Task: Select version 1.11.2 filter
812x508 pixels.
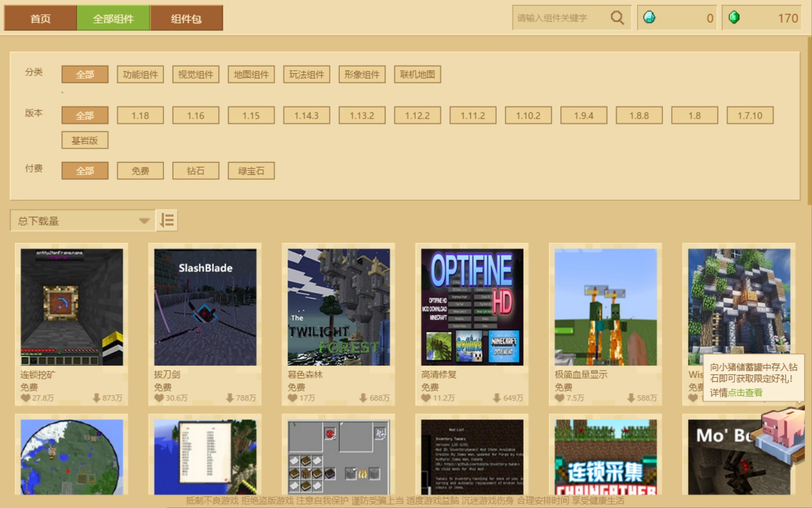Action: [x=473, y=115]
